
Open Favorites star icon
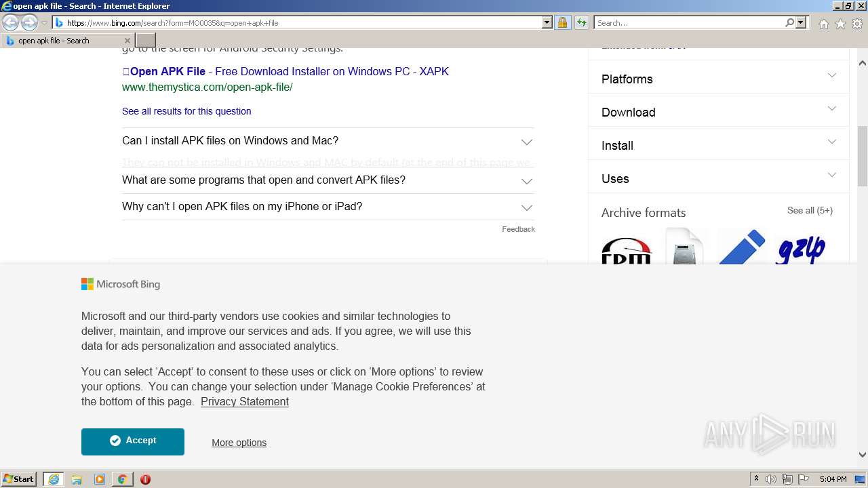point(840,24)
